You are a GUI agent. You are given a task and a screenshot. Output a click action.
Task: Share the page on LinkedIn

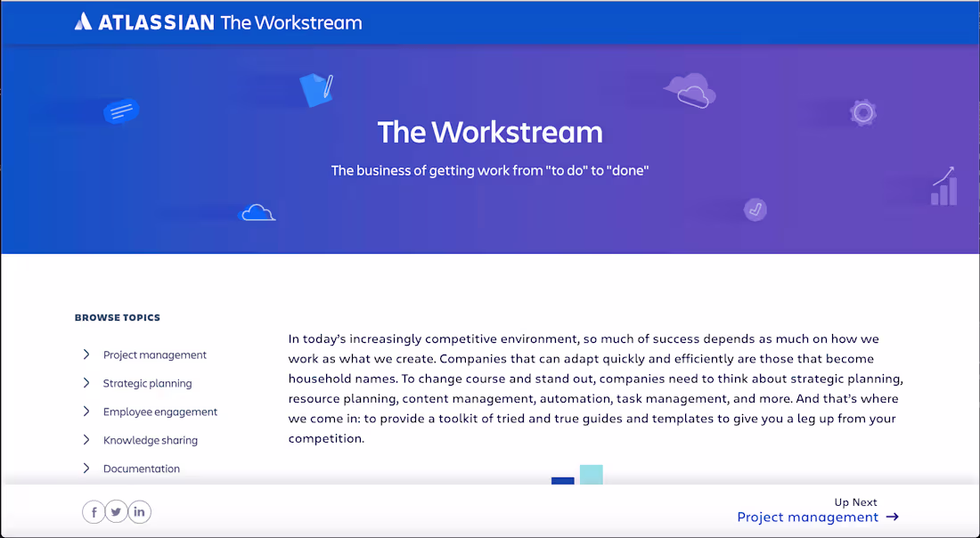coord(139,511)
